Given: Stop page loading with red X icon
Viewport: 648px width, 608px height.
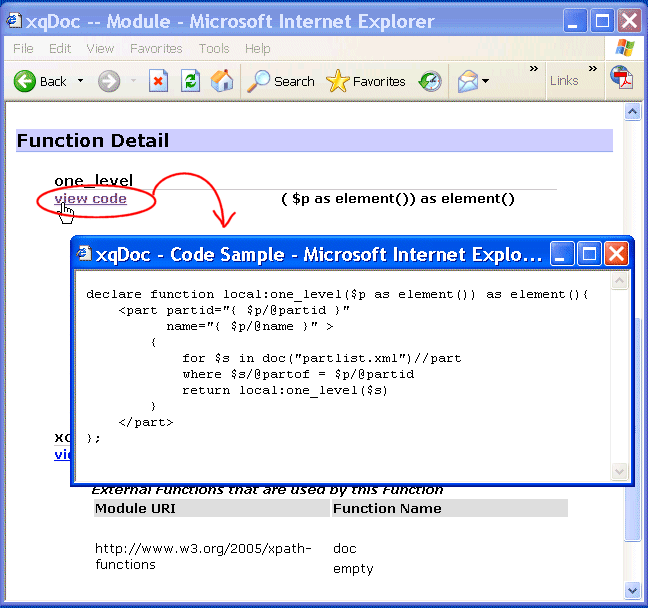Looking at the screenshot, I should (x=158, y=81).
